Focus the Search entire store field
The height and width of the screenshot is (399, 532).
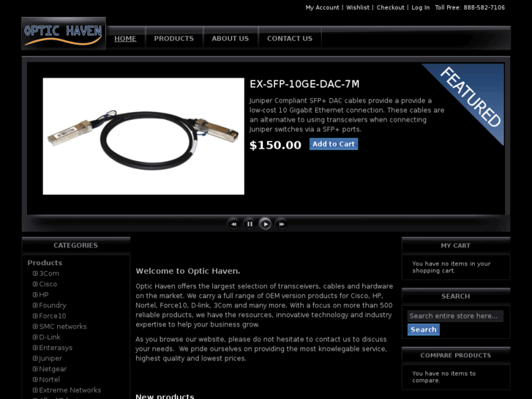(x=455, y=316)
